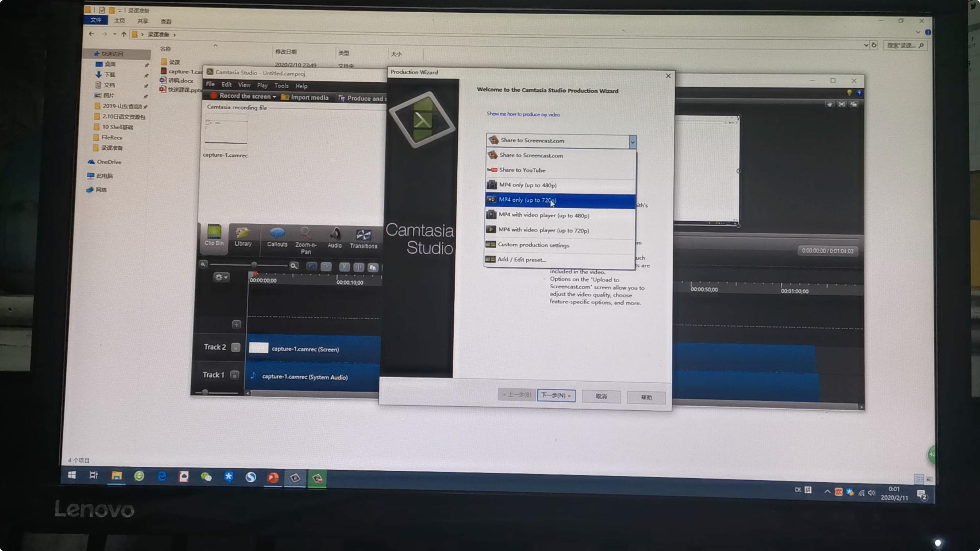
Task: Open the Audio tool
Action: click(334, 238)
